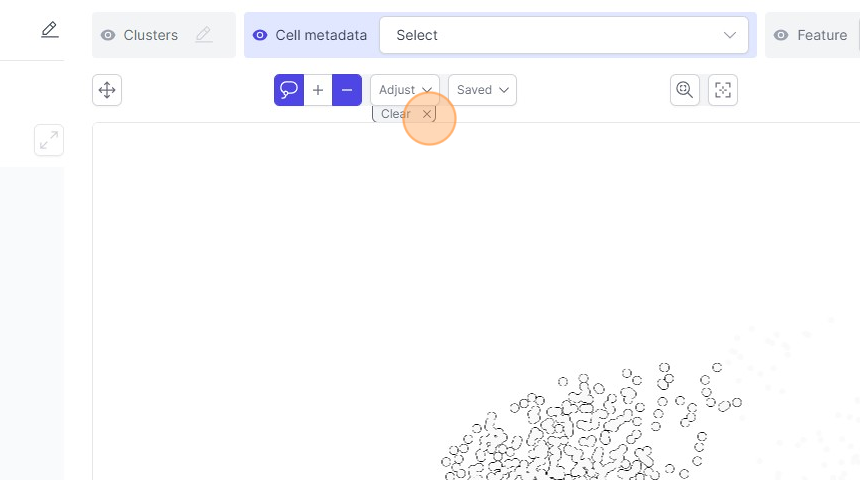Open the Feature tab
The width and height of the screenshot is (860, 480).
(x=822, y=35)
